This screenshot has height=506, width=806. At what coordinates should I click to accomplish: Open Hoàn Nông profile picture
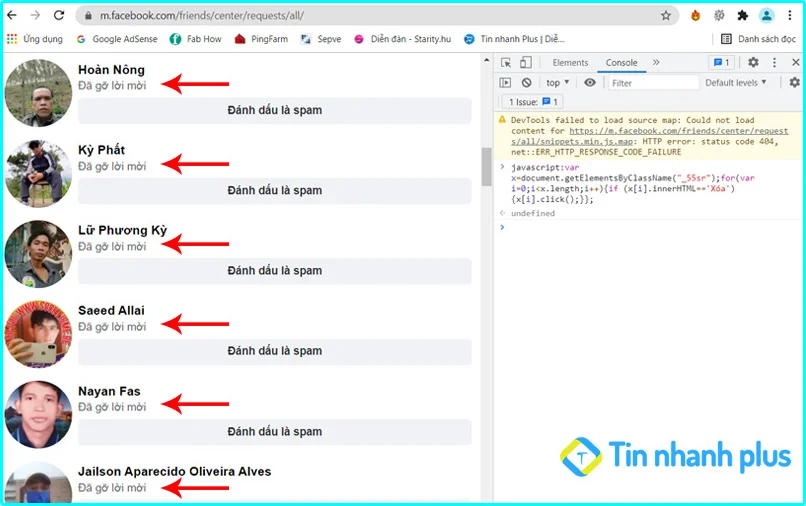[x=38, y=93]
